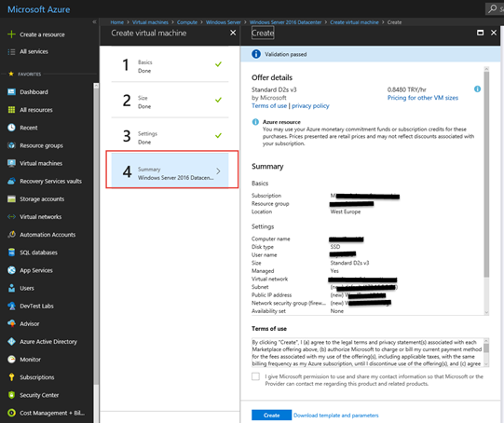This screenshot has width=504, height=423.
Task: Click the blue Create button
Action: tap(271, 415)
